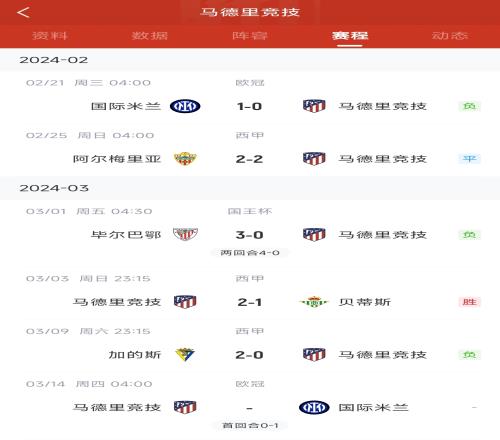Tap the back arrow icon

pos(23,13)
